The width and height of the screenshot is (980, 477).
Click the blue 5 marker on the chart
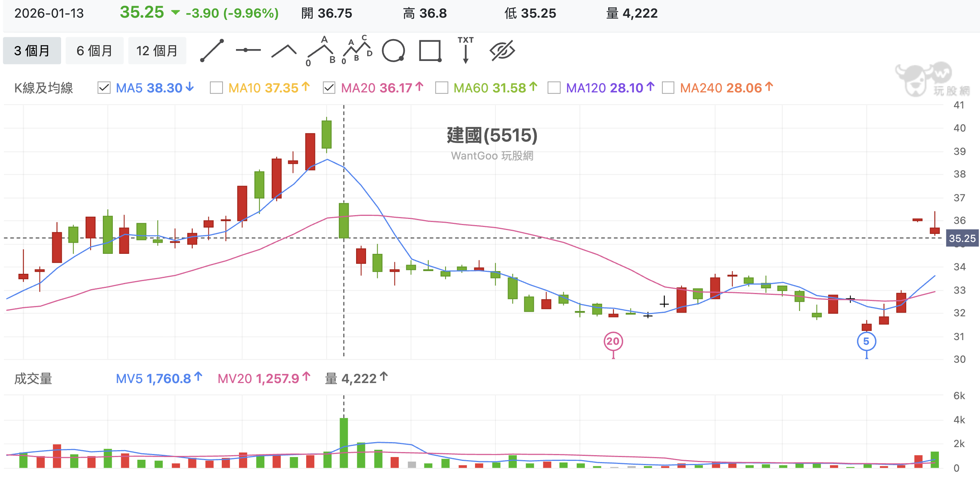(x=866, y=341)
